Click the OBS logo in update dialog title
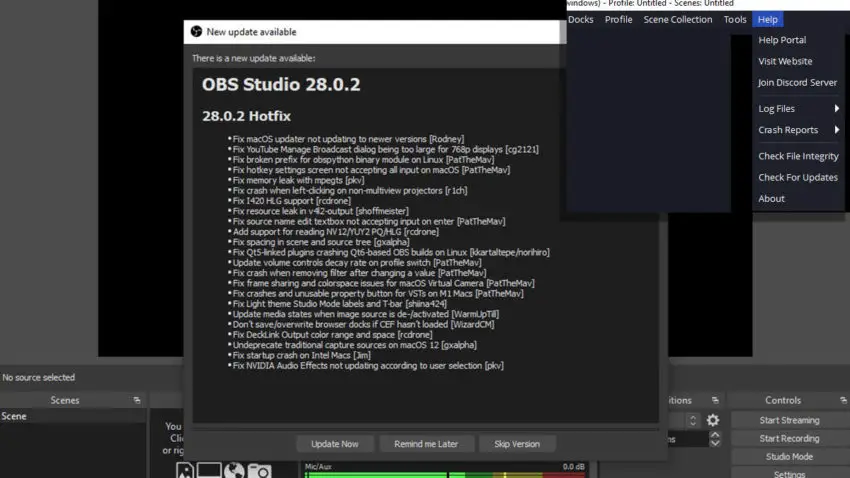Viewport: 850px width, 478px height. [196, 32]
